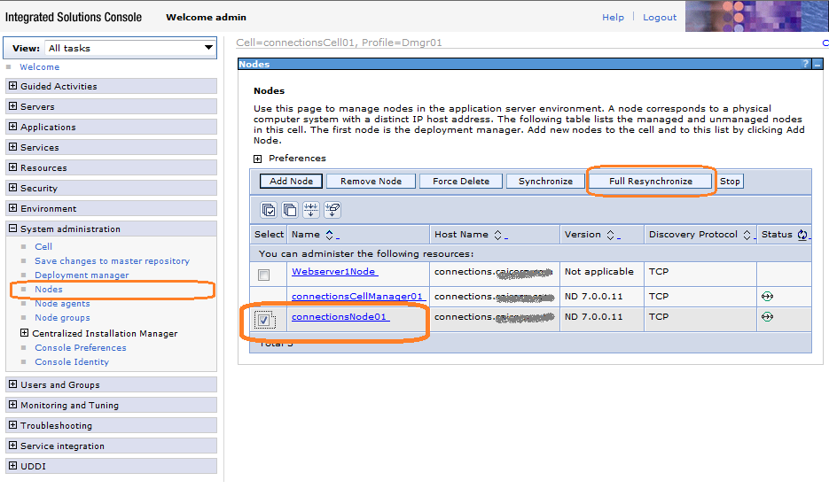
Task: Expand Guided Activities in navigation
Action: coord(12,86)
